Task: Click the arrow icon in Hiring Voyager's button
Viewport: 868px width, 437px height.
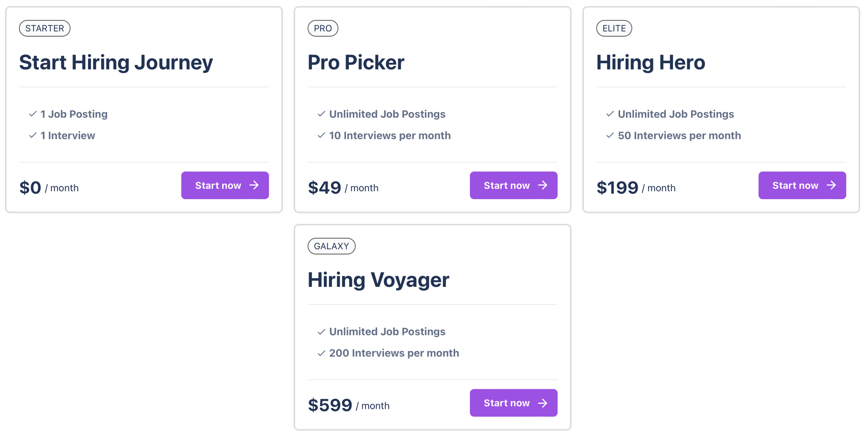Action: 542,403
